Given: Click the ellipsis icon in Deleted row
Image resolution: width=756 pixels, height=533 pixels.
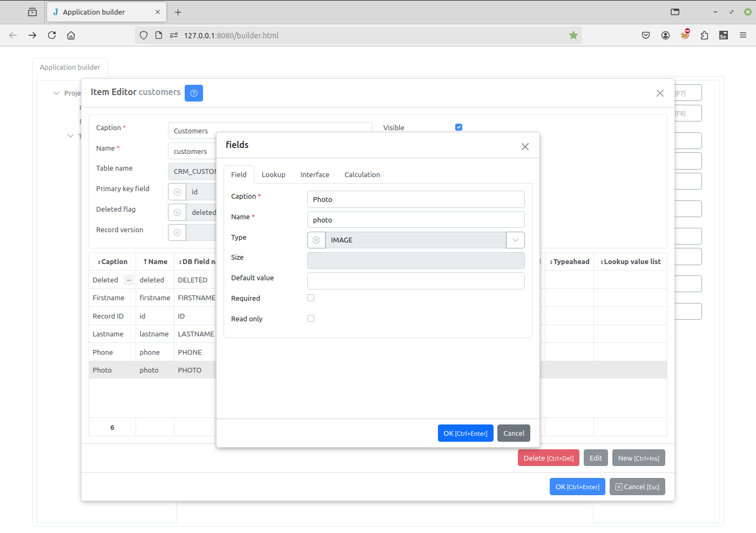Looking at the screenshot, I should 129,280.
